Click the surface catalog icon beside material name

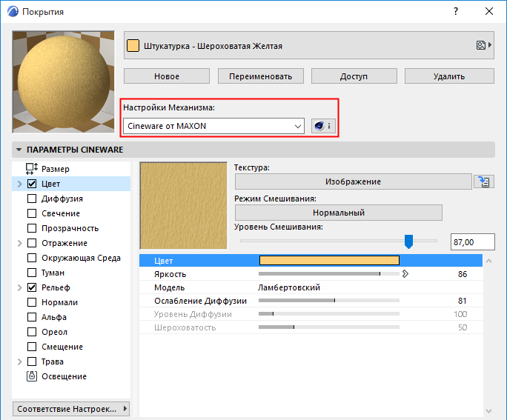(x=484, y=45)
